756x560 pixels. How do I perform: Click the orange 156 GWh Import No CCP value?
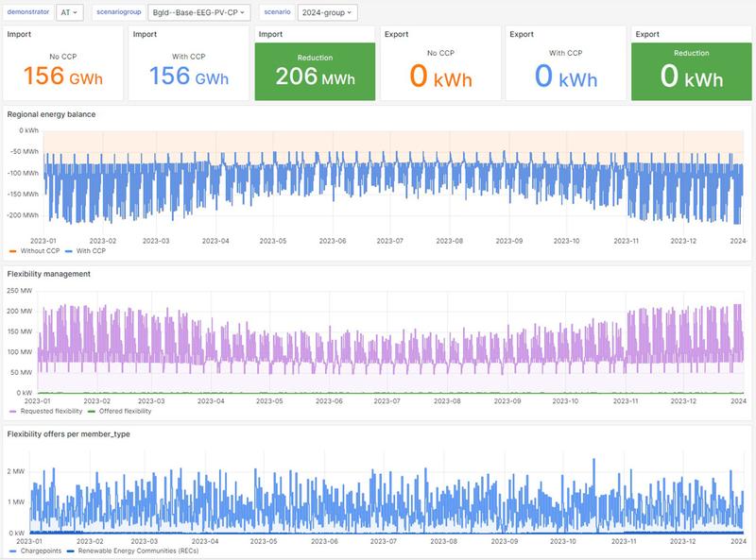pos(63,76)
